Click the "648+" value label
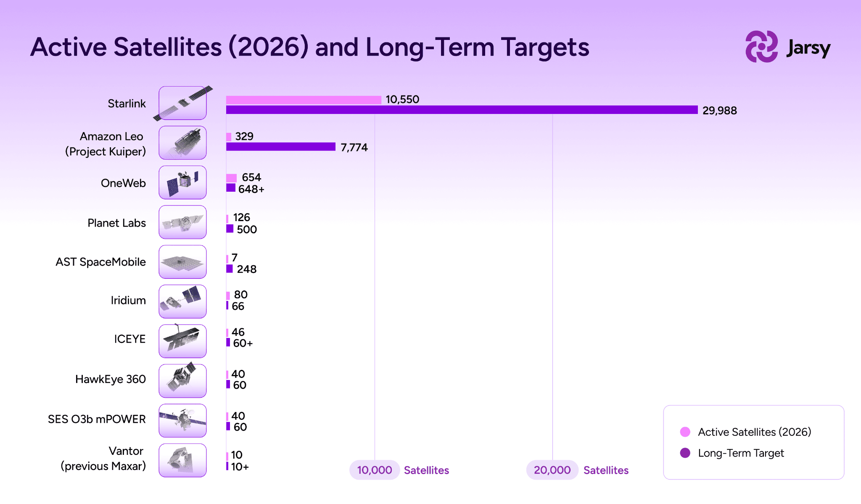The width and height of the screenshot is (861, 504). (251, 189)
